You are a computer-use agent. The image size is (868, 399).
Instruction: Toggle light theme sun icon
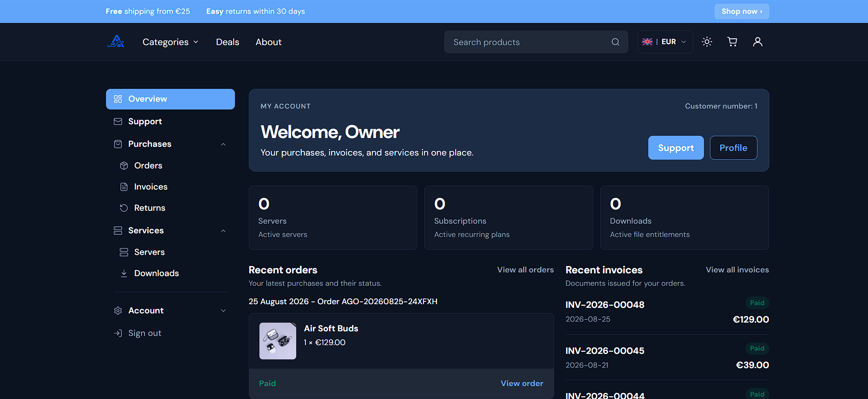(707, 42)
